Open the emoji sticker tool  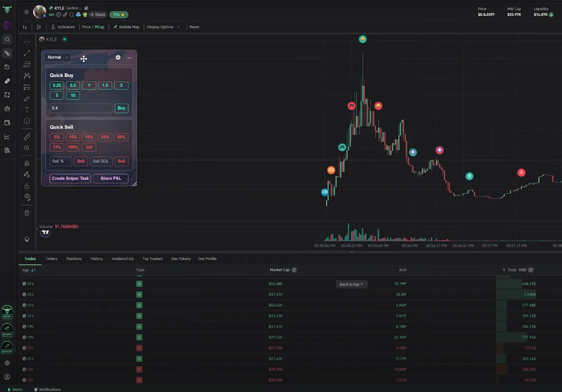click(27, 121)
